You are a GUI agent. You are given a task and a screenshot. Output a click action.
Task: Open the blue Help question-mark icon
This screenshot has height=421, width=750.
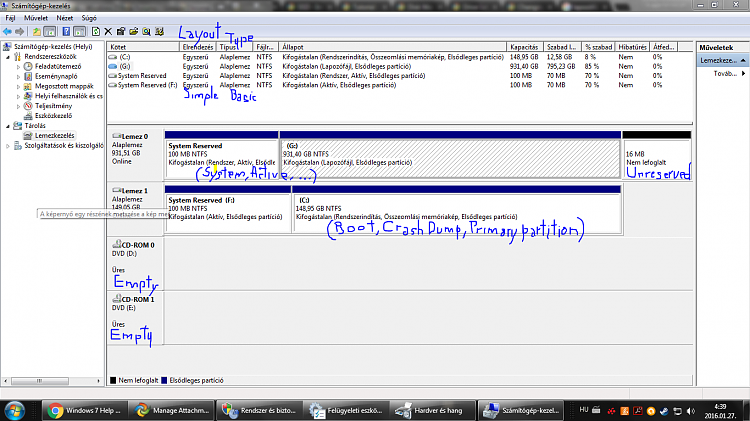pyautogui.click(x=66, y=32)
